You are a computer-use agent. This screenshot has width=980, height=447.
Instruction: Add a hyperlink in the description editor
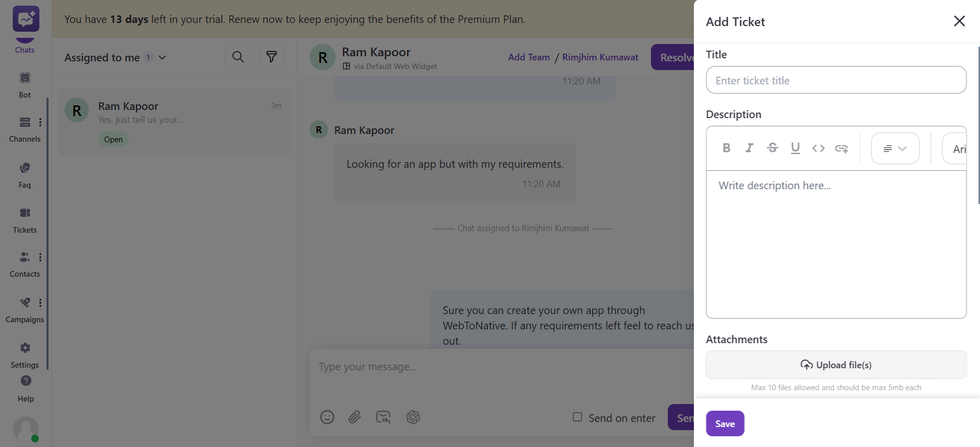pyautogui.click(x=842, y=148)
